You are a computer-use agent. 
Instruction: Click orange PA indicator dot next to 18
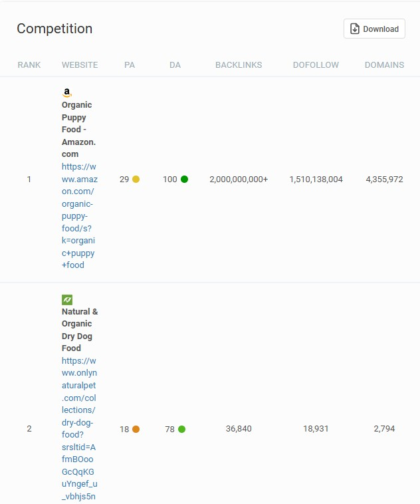(136, 429)
